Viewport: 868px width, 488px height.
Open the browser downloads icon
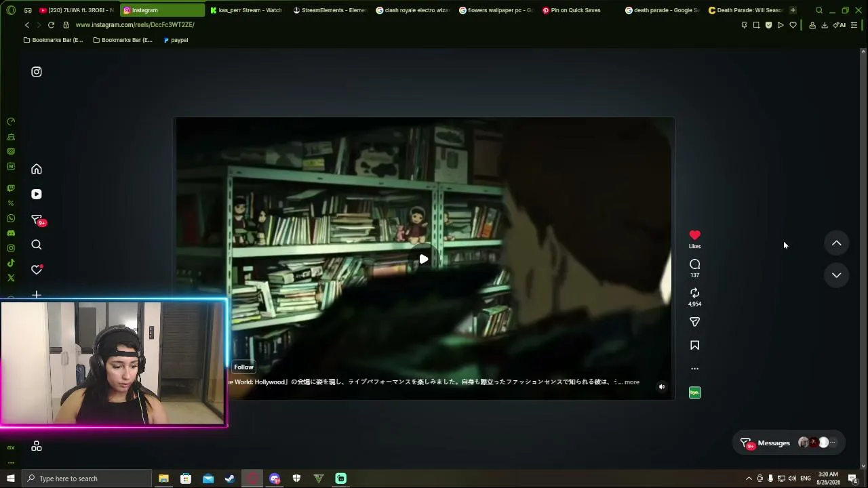click(x=825, y=25)
